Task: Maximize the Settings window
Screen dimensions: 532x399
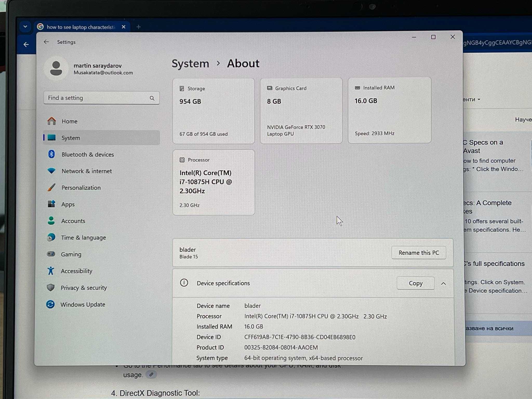Action: coord(433,37)
